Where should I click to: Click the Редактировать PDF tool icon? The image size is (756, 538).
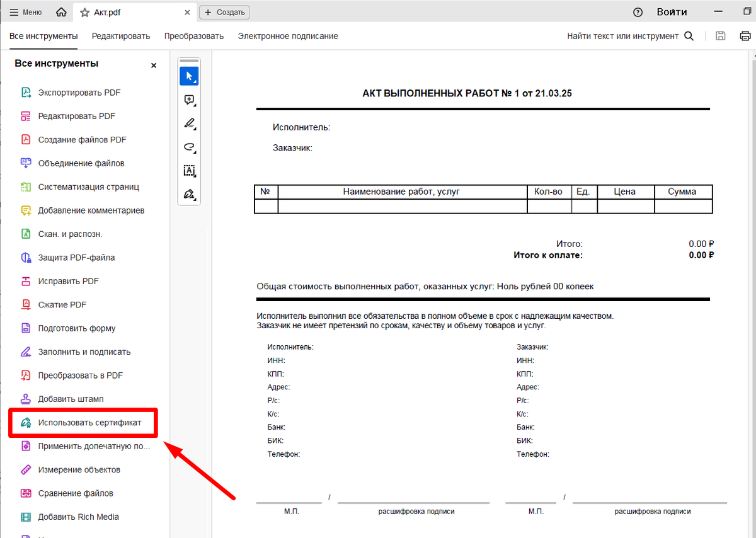26,116
